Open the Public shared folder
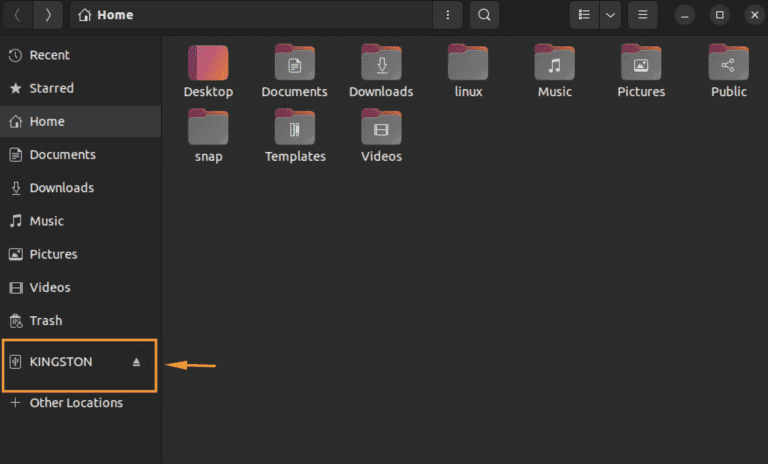Image resolution: width=768 pixels, height=464 pixels. tap(728, 65)
